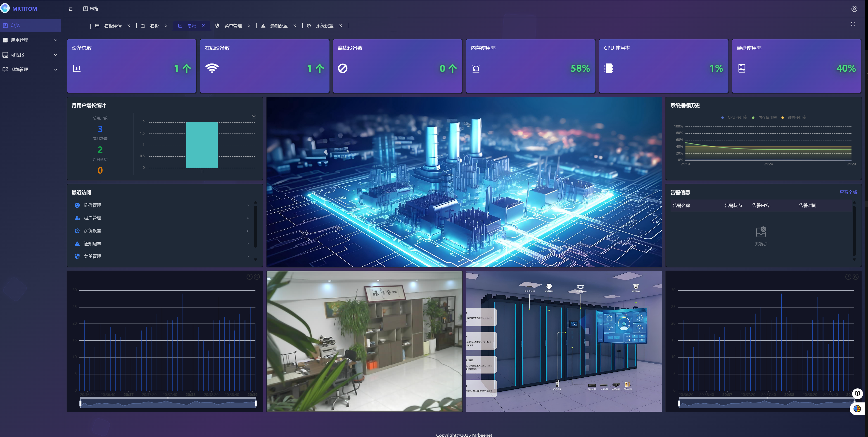
Task: Download the monthly user growth chart
Action: (x=254, y=116)
